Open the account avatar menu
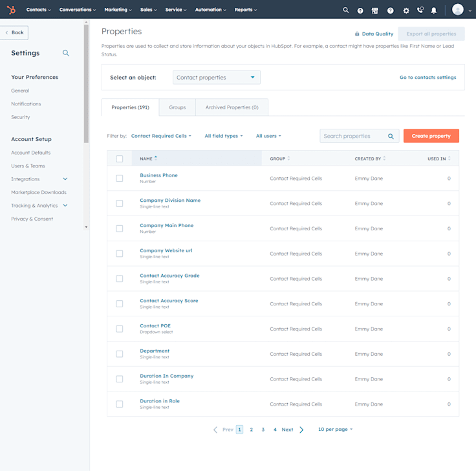The height and width of the screenshot is (471, 476). tap(461, 10)
